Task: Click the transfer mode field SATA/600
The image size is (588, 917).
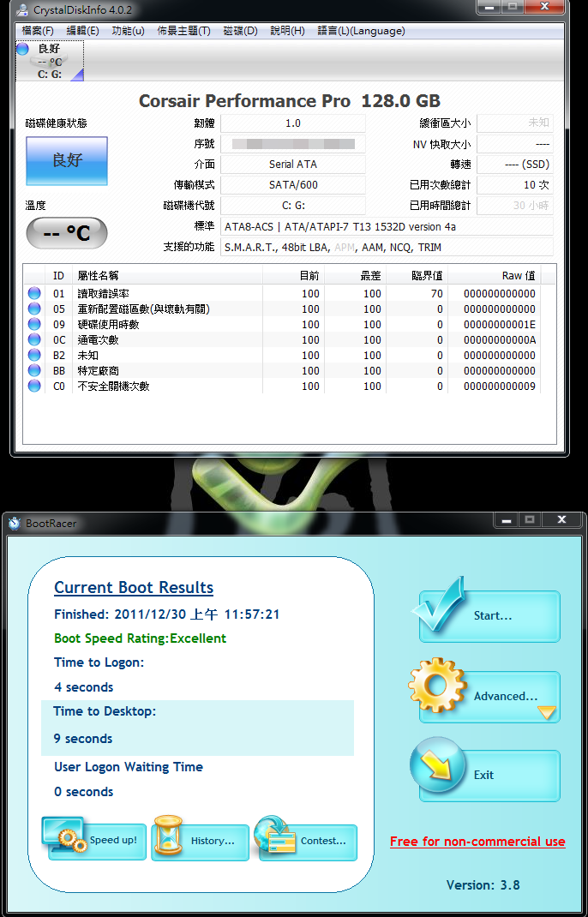Action: click(x=293, y=185)
